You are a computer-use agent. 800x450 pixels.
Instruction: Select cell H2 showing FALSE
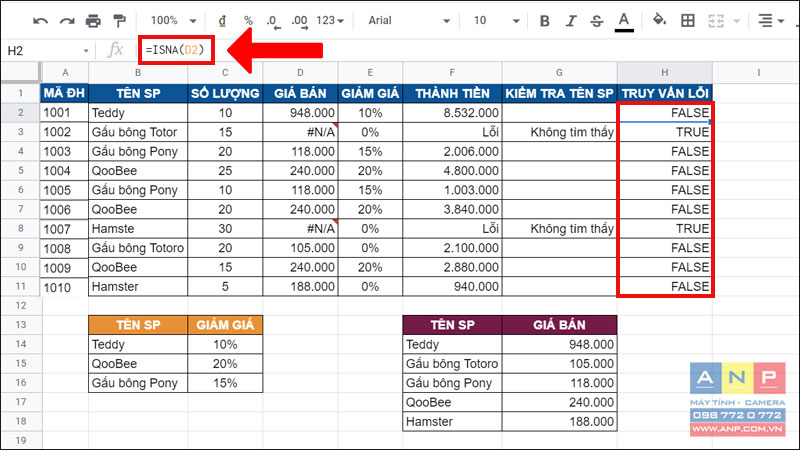coord(664,113)
